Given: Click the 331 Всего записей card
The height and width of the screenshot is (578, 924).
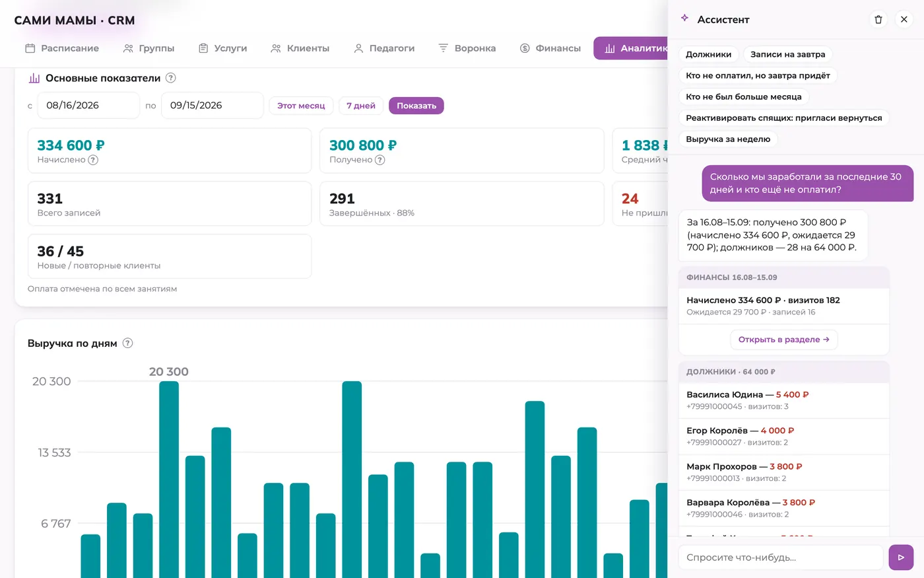Looking at the screenshot, I should point(170,203).
